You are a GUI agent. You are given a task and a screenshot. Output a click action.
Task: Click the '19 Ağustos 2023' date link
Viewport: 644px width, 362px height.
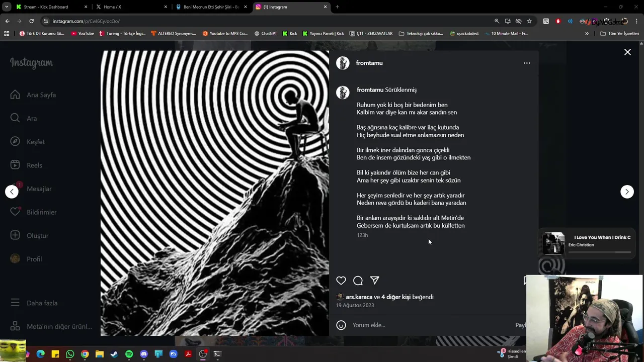[x=355, y=305]
